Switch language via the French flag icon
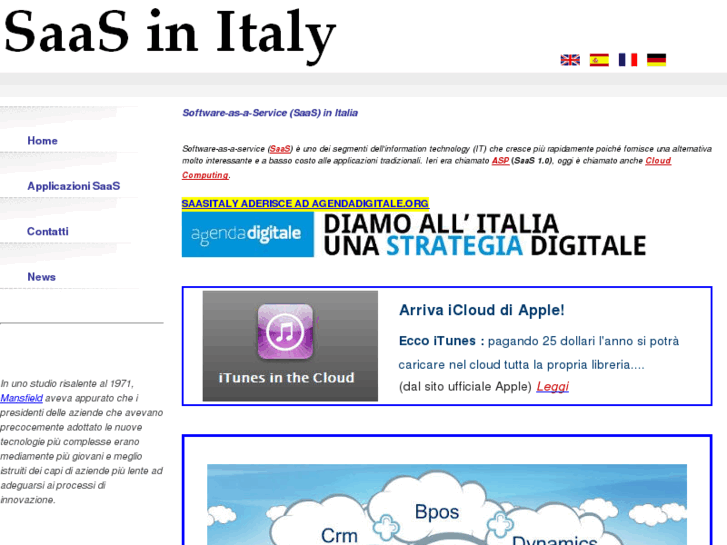Image resolution: width=727 pixels, height=545 pixels. [628, 60]
